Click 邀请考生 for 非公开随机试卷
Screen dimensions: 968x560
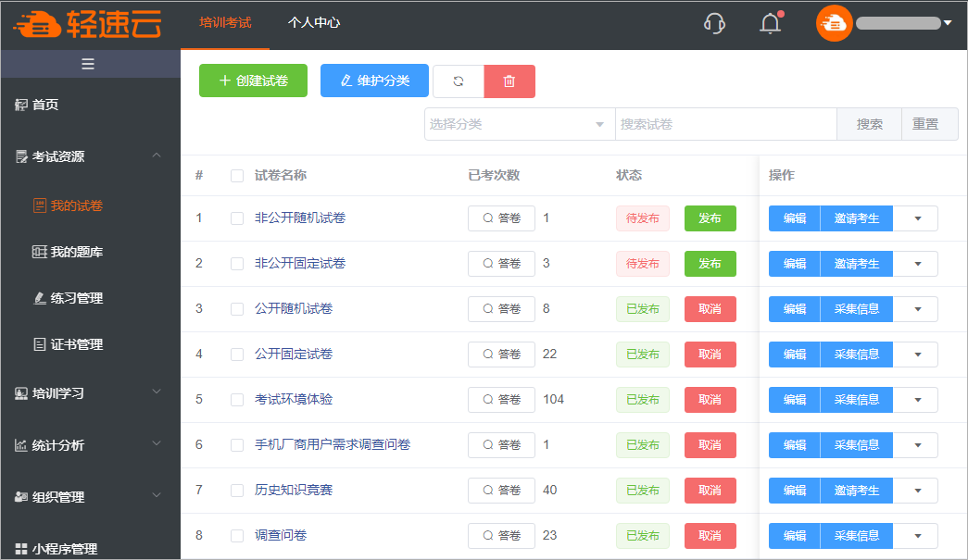point(856,218)
